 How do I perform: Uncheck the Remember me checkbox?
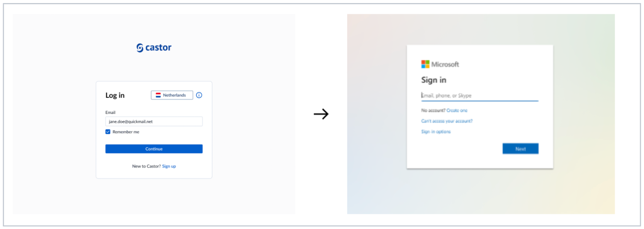point(108,132)
